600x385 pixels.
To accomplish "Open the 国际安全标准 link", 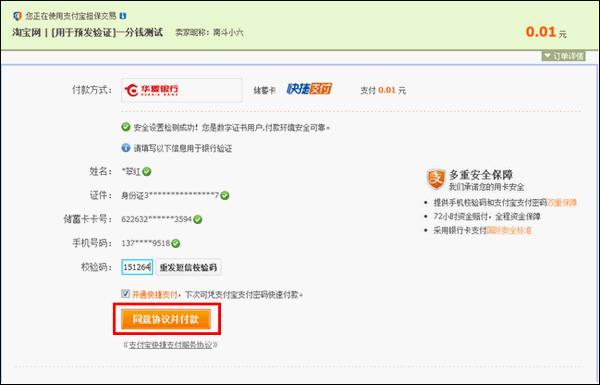I will 509,230.
